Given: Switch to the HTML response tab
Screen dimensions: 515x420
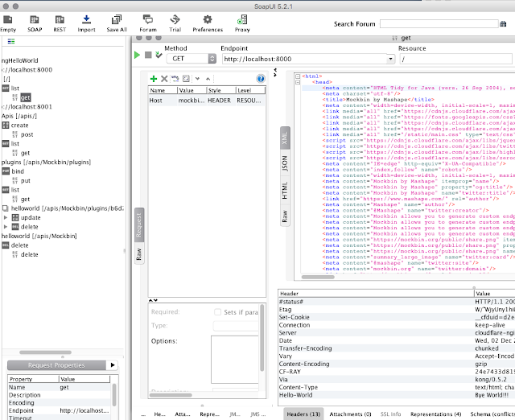Looking at the screenshot, I should (x=285, y=190).
